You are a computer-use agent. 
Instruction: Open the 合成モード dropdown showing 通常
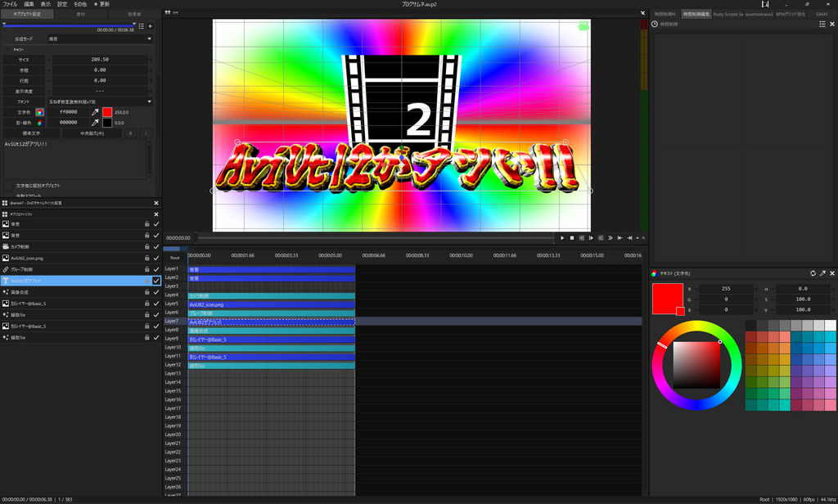(x=100, y=39)
